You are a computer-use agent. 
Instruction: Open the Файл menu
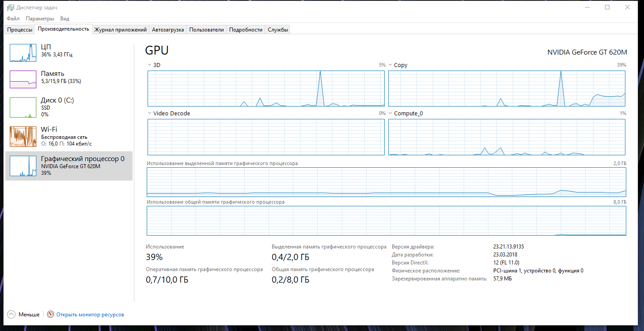pos(13,19)
